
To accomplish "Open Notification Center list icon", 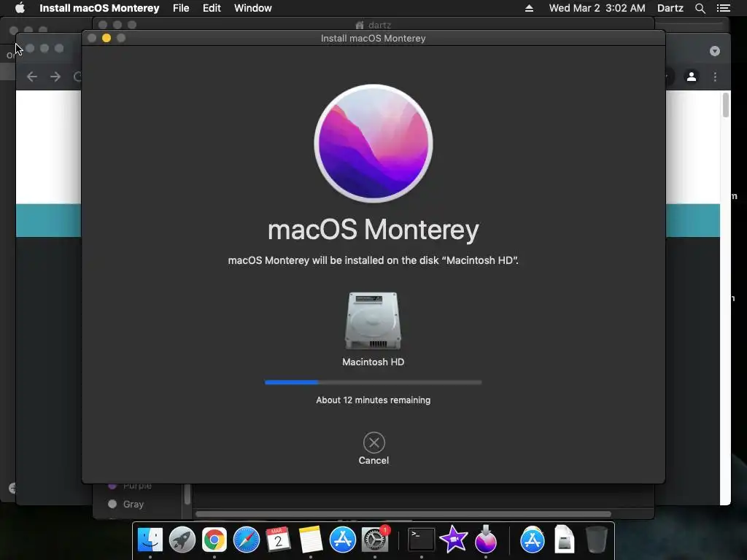I will 723,8.
